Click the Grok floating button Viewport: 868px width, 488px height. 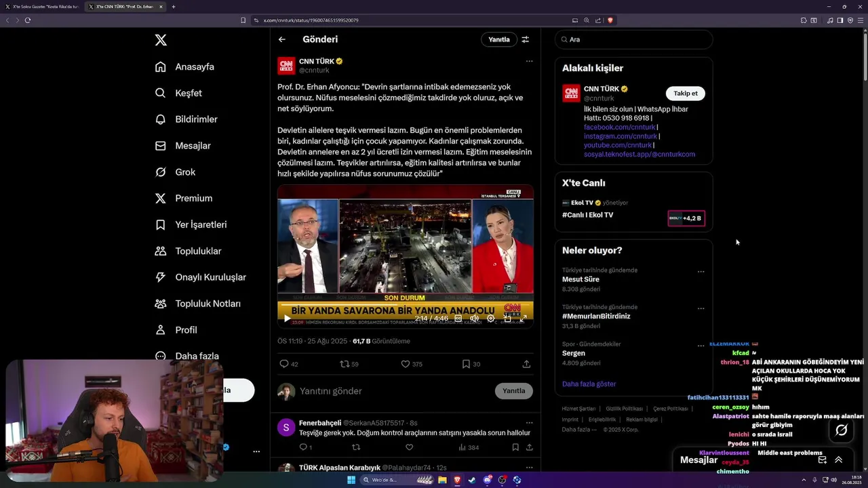[842, 430]
